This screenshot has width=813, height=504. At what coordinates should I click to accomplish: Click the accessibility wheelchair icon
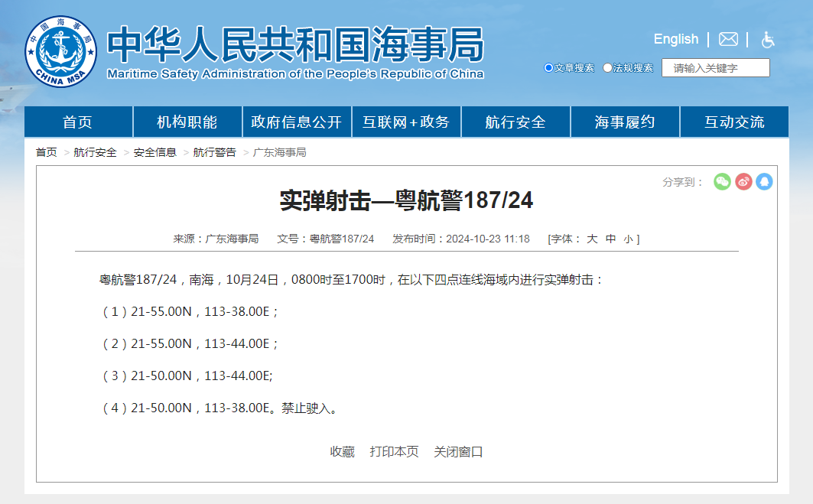[x=768, y=40]
